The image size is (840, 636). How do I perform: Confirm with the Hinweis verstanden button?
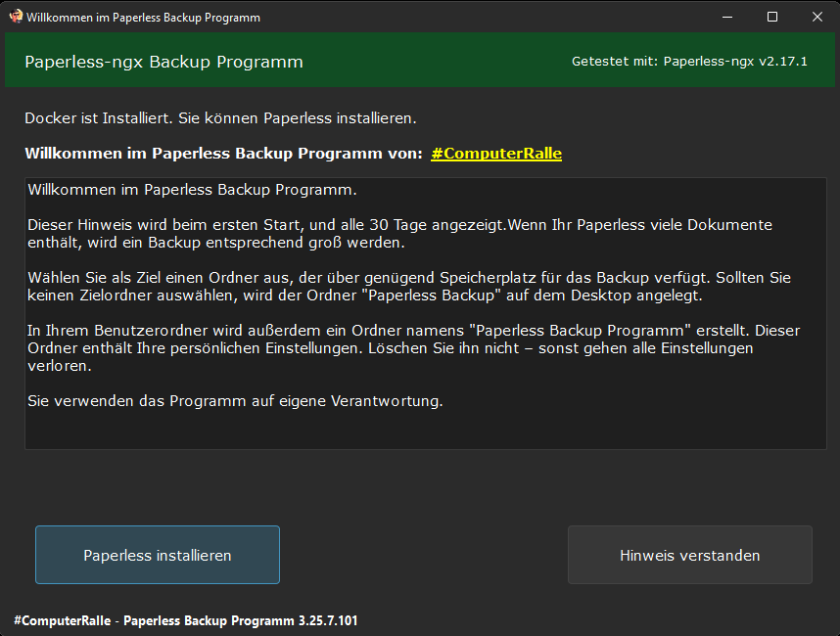point(689,555)
